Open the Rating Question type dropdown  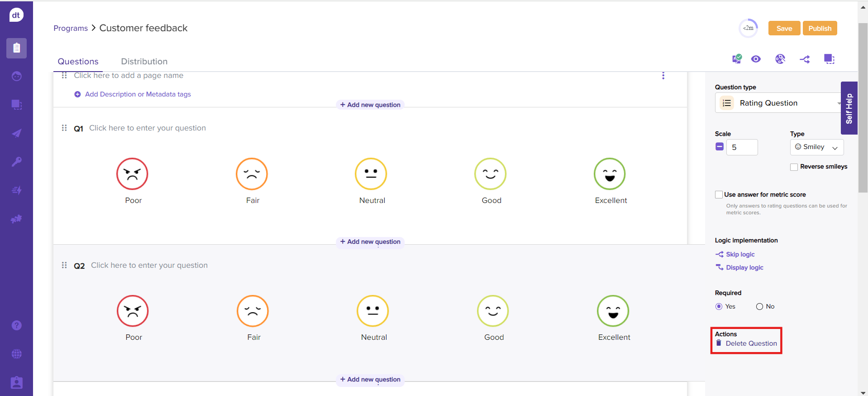(x=778, y=103)
